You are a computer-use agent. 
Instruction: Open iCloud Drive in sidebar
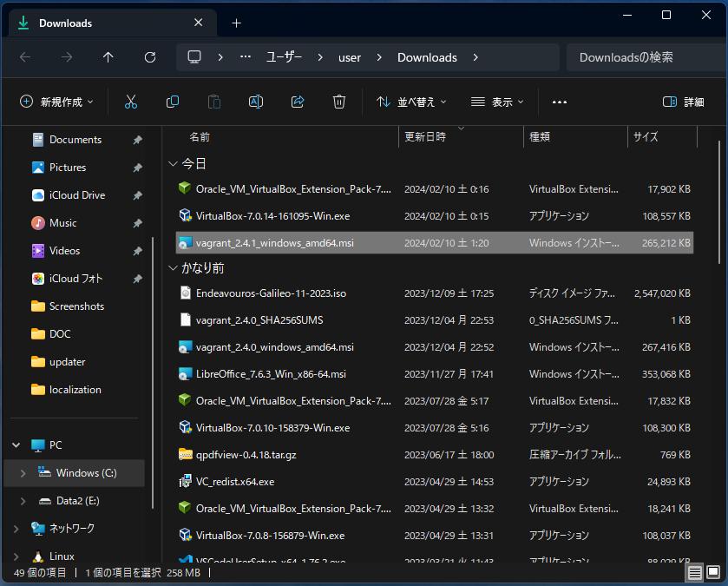77,195
